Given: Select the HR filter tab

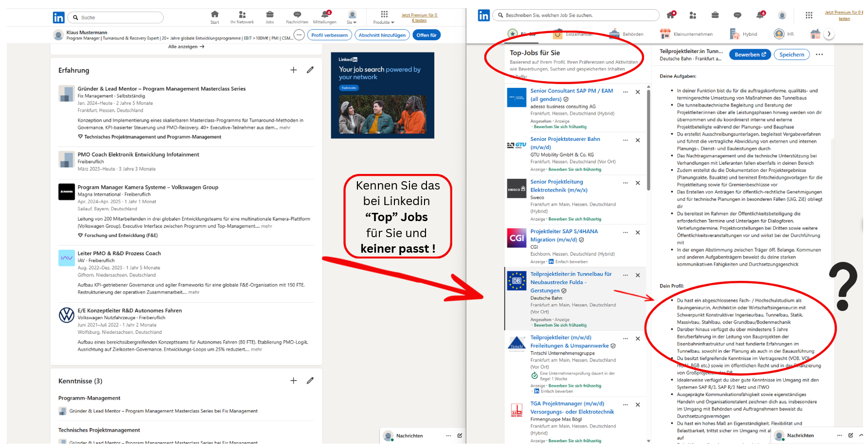Looking at the screenshot, I should pyautogui.click(x=784, y=34).
